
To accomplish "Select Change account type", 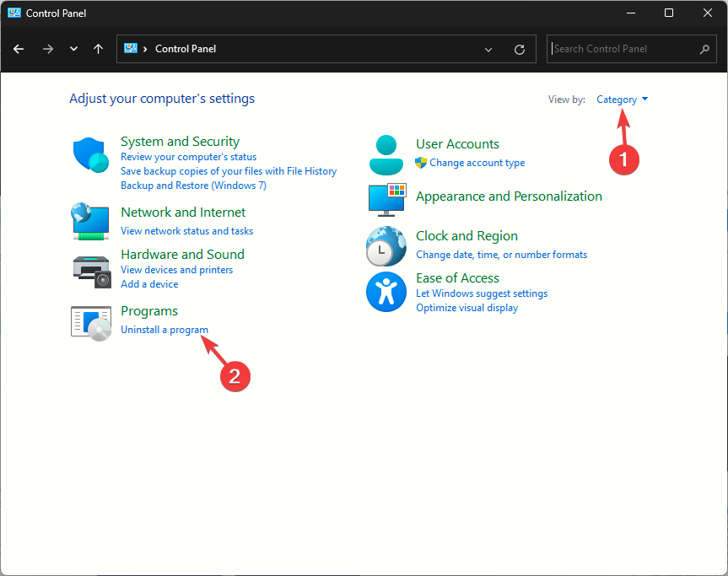I will [477, 163].
